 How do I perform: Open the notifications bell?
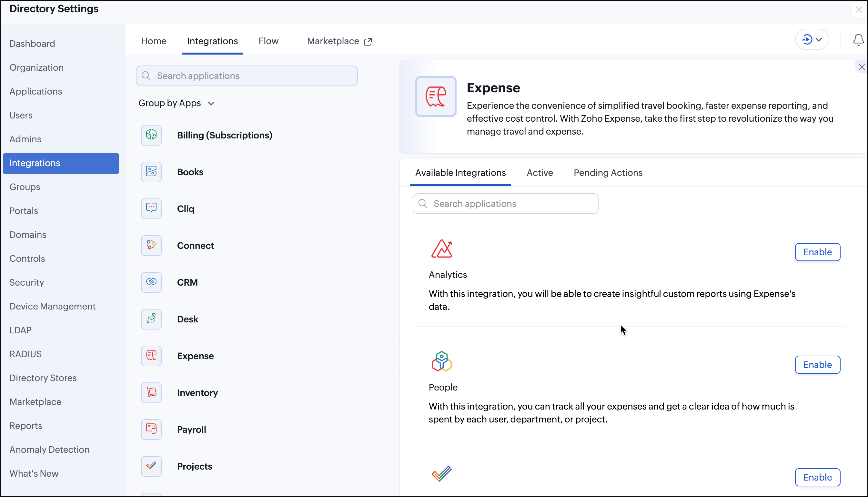click(x=858, y=40)
